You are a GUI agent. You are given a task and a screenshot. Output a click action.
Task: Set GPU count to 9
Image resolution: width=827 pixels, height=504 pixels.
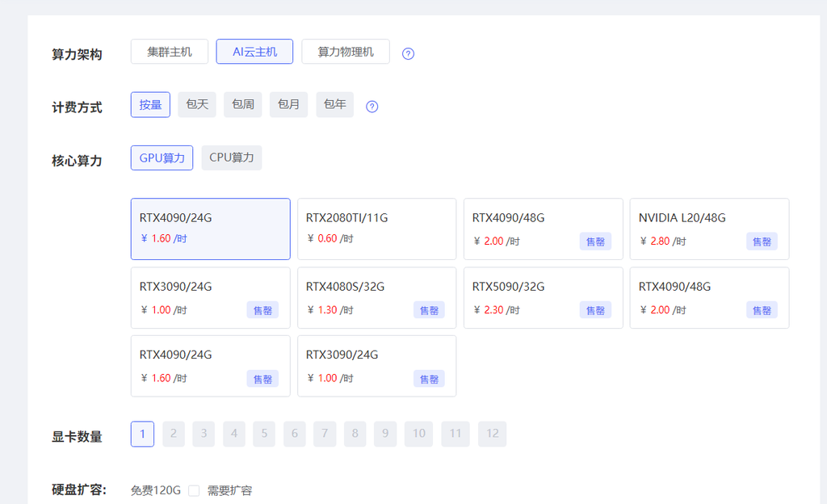point(385,434)
